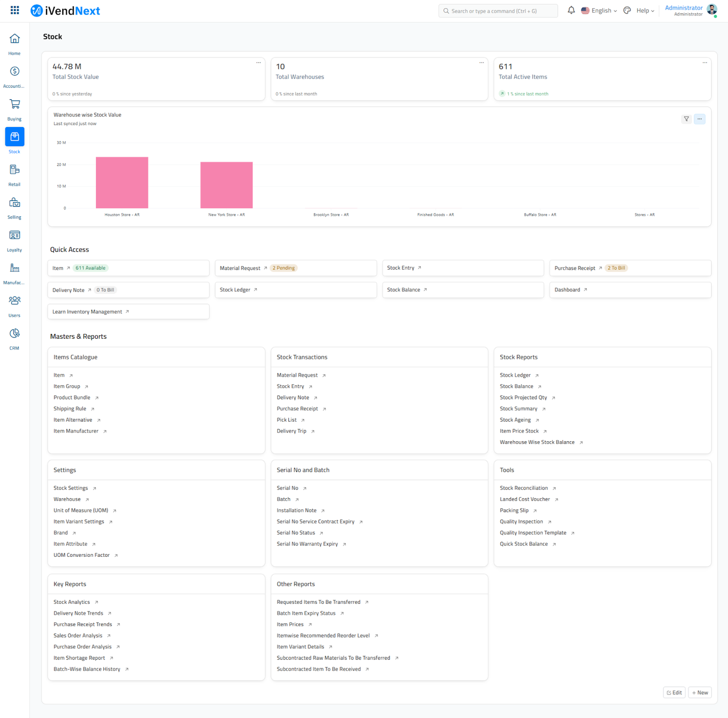This screenshot has height=718, width=728.
Task: Expand the English language dropdown
Action: click(599, 10)
